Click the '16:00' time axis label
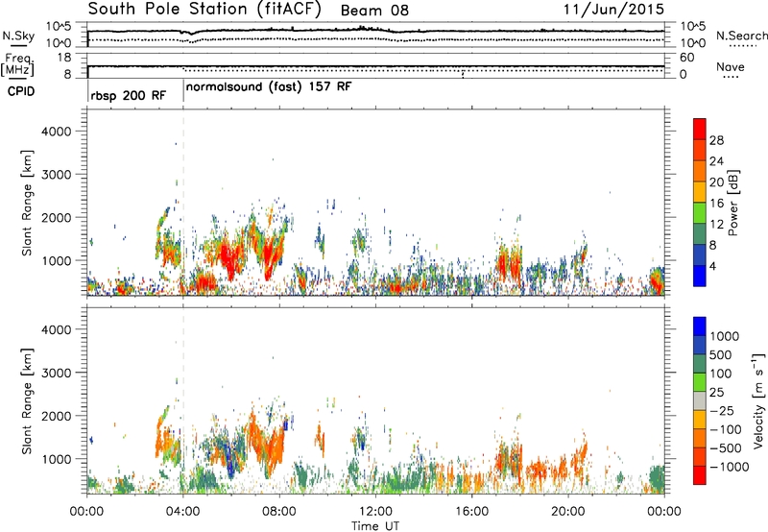The width and height of the screenshot is (768, 532). pos(471,511)
